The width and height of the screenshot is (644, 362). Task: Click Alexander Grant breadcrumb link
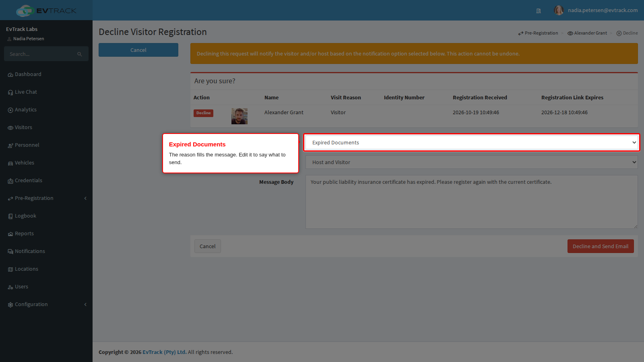pyautogui.click(x=587, y=33)
